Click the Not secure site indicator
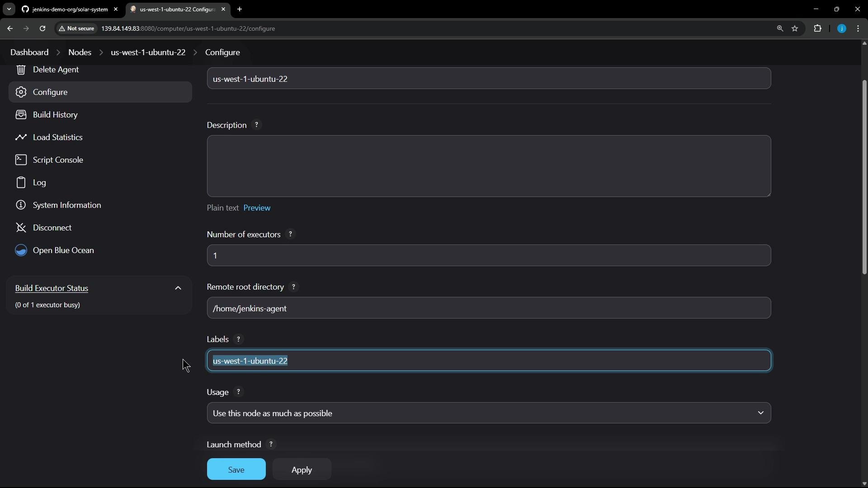Image resolution: width=868 pixels, height=488 pixels. pos(76,28)
